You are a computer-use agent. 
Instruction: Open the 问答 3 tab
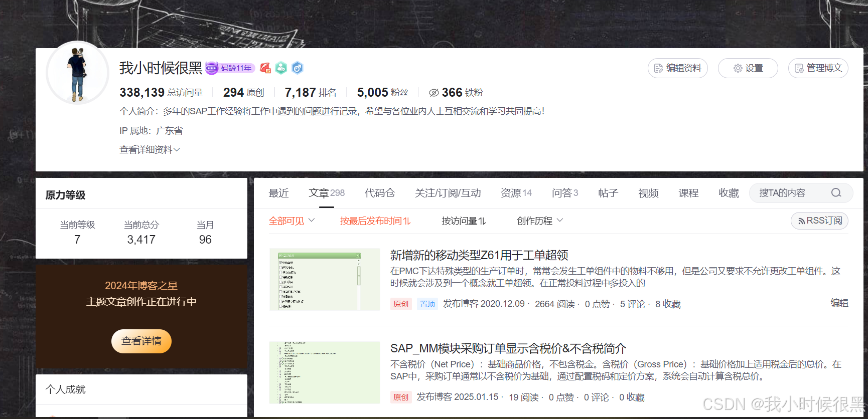[565, 193]
